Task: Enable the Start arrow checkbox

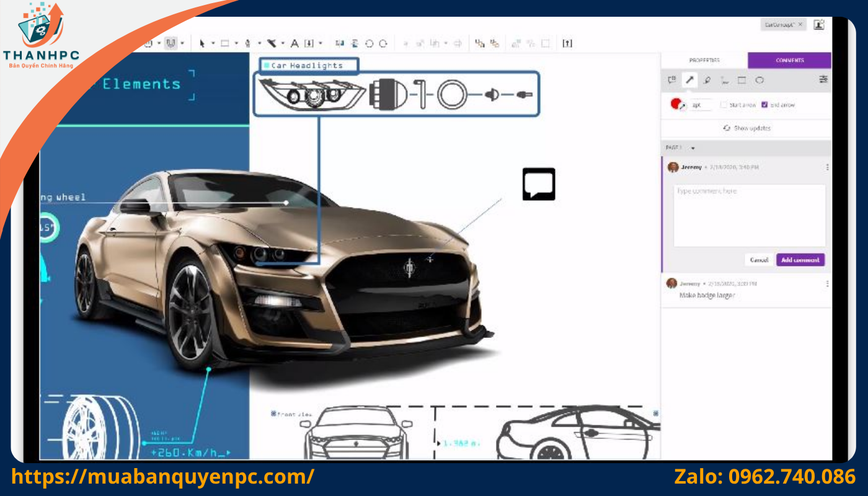Action: [x=724, y=105]
